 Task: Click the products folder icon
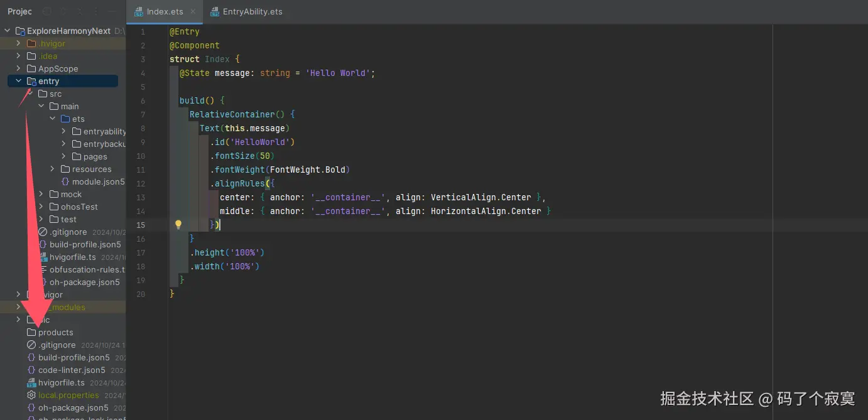point(31,332)
